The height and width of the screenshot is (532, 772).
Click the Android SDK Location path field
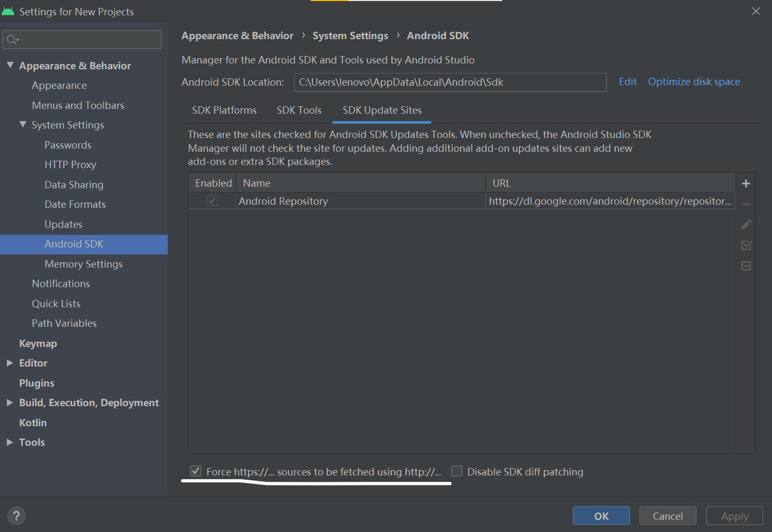coord(450,82)
